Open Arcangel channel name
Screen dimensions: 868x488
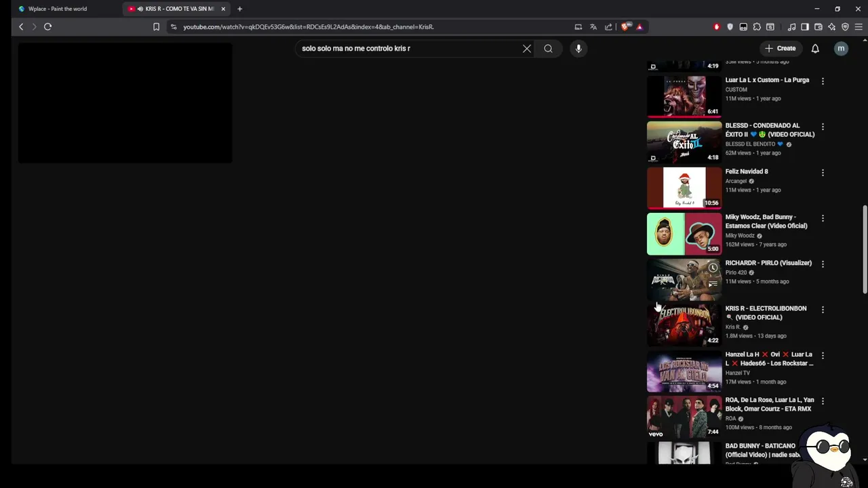736,181
